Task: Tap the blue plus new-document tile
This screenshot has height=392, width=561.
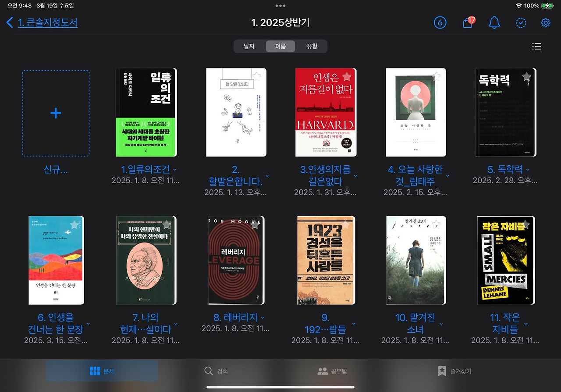Action: [x=56, y=114]
